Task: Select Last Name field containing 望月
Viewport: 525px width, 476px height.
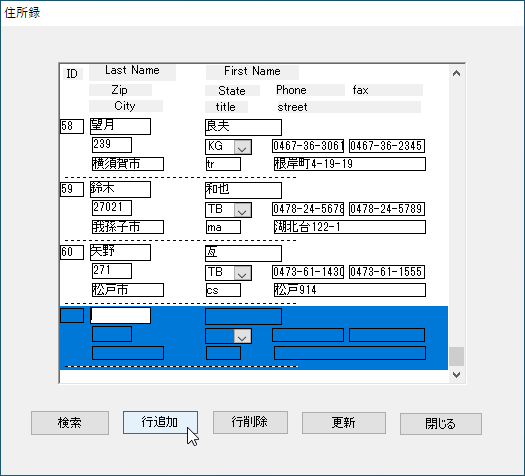Action: [120, 126]
